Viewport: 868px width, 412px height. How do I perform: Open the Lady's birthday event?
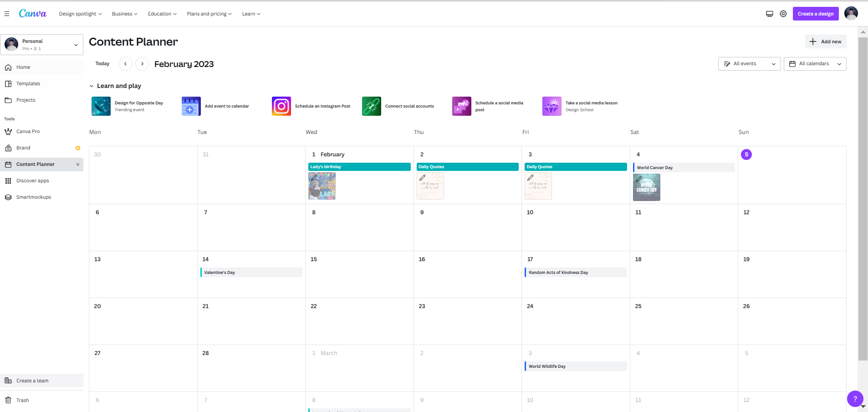point(359,167)
